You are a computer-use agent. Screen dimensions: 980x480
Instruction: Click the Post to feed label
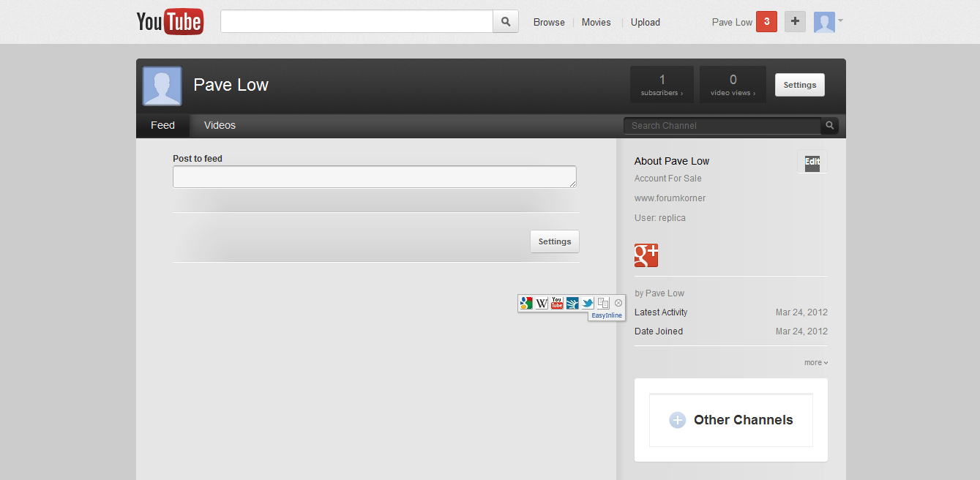coord(198,159)
